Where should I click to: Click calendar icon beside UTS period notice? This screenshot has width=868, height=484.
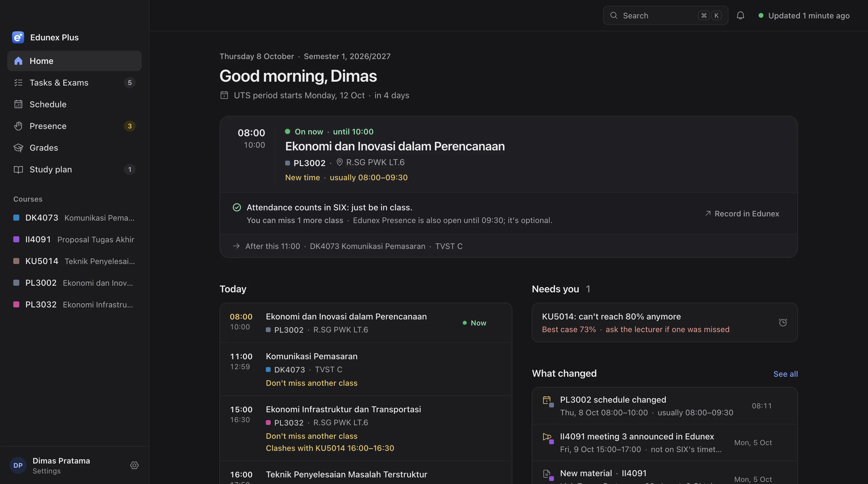click(224, 96)
